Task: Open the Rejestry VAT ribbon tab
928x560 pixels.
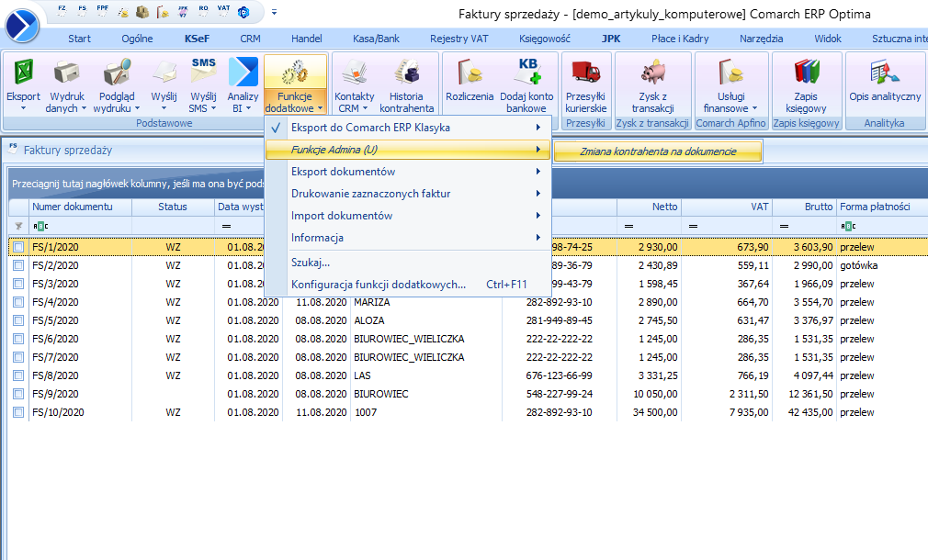Action: (x=459, y=39)
